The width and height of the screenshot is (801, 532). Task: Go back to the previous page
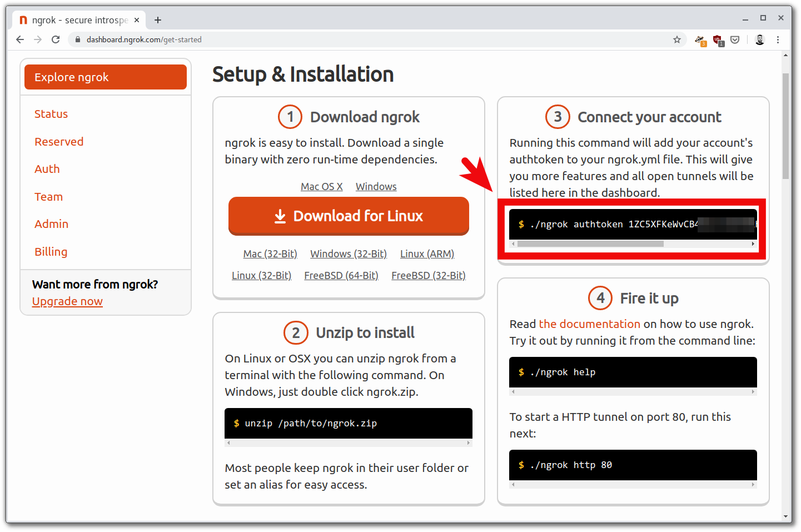click(x=20, y=39)
